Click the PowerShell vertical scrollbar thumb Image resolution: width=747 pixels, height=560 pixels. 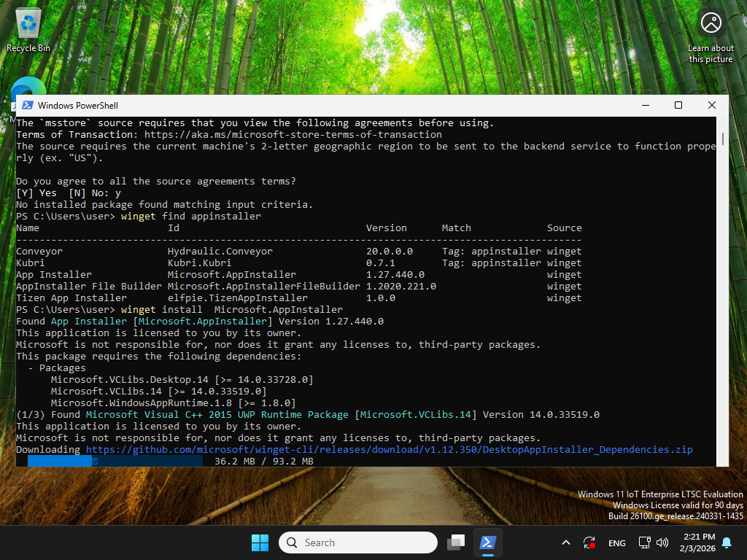pyautogui.click(x=723, y=139)
